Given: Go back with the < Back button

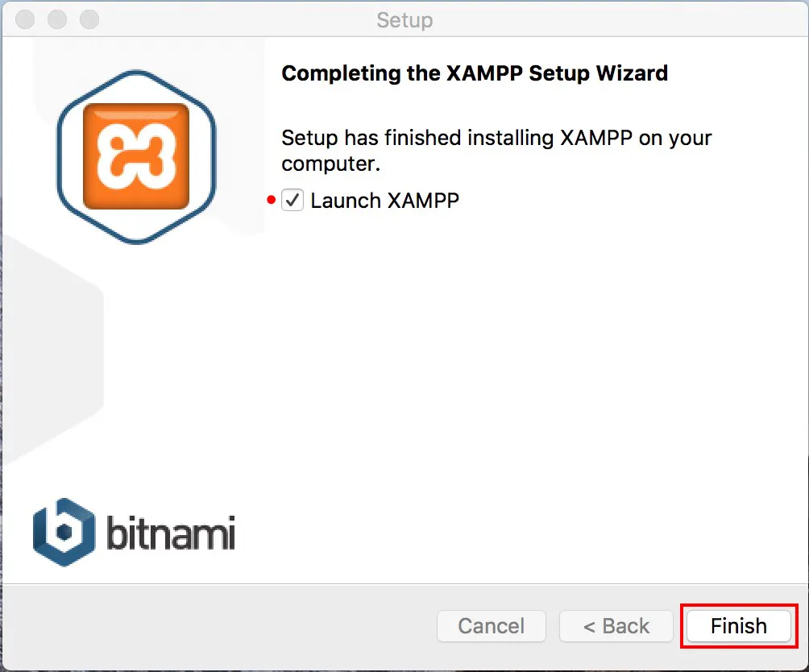Looking at the screenshot, I should [x=616, y=626].
